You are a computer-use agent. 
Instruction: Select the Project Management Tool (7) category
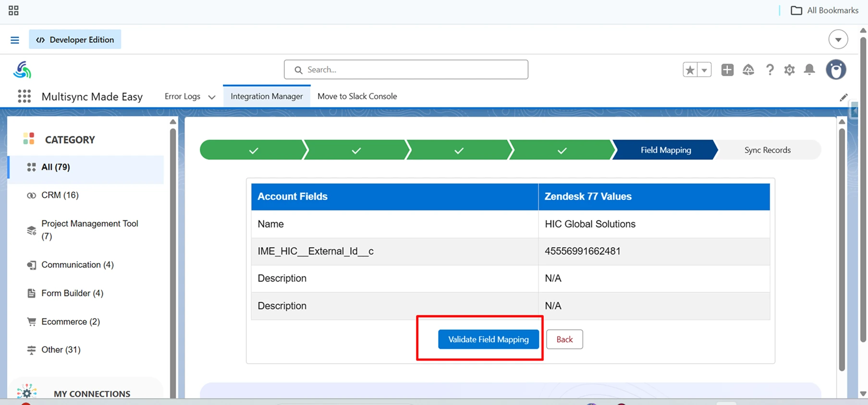tap(86, 230)
